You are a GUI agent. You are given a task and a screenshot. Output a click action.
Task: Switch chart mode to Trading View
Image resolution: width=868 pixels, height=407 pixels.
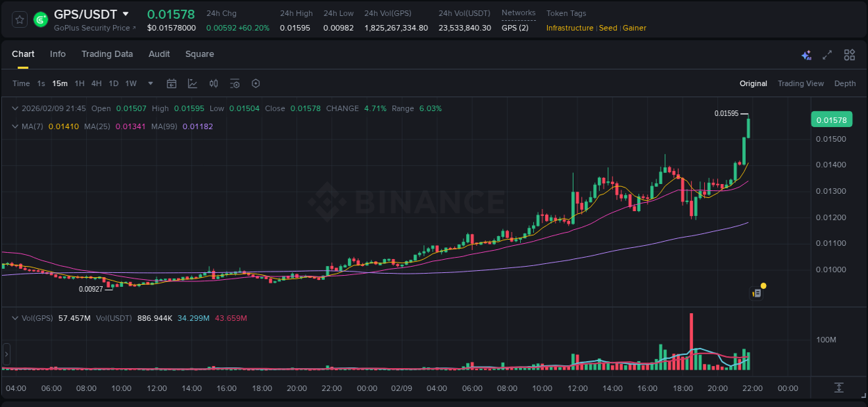[x=801, y=83]
